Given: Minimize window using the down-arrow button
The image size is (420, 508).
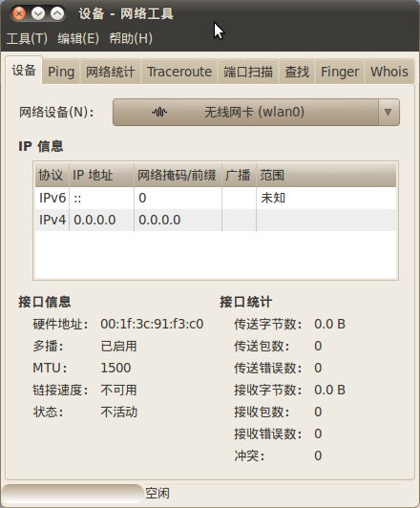Looking at the screenshot, I should coord(38,13).
